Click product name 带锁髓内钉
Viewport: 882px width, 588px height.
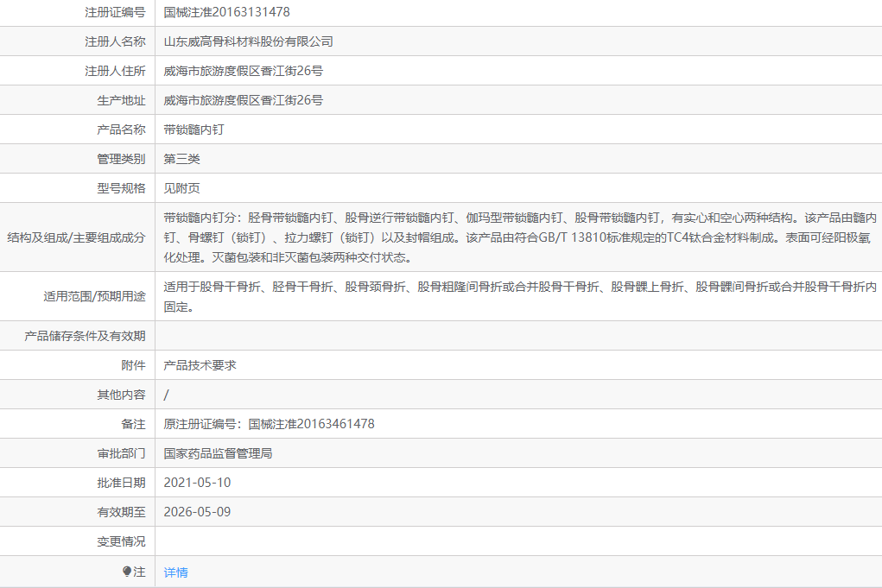[194, 130]
